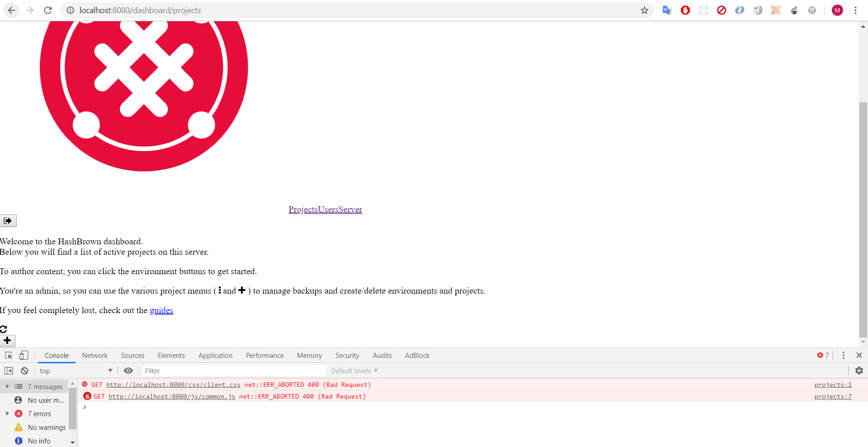Viewport: 868px width, 447px height.
Task: Clear the console with the clear icon
Action: [24, 371]
